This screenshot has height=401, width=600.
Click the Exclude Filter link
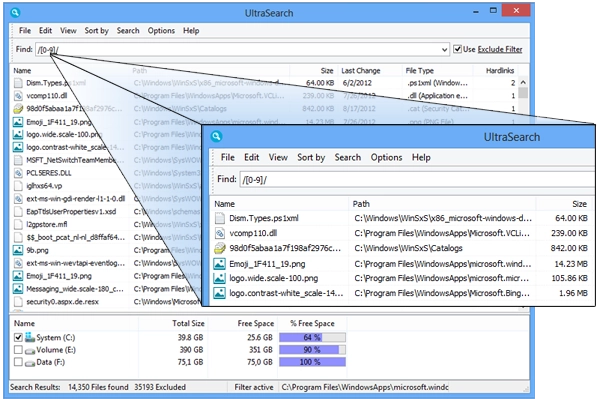tap(500, 49)
